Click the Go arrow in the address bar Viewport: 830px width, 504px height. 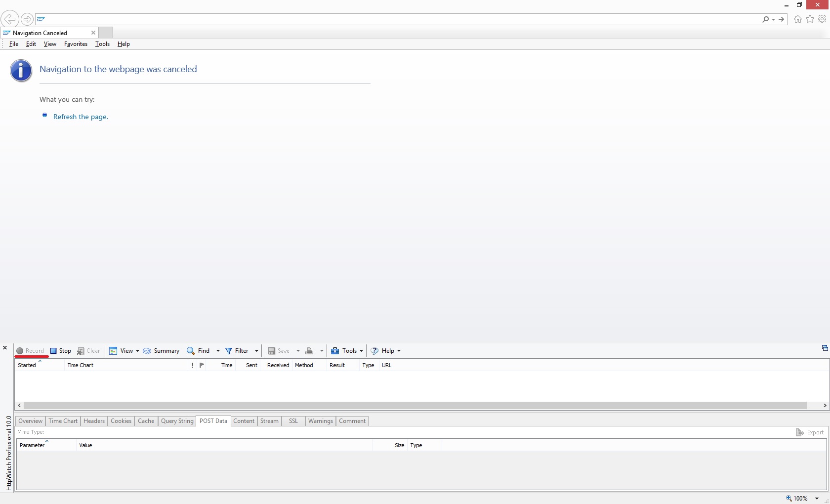point(782,19)
